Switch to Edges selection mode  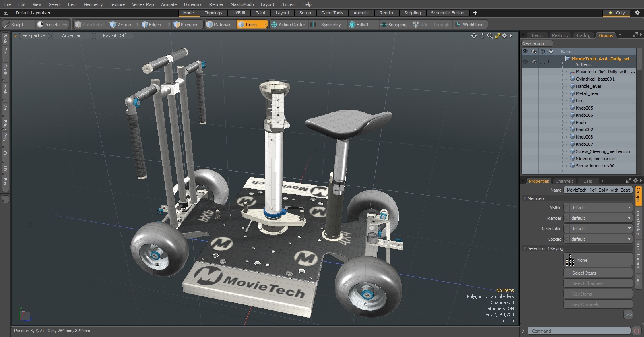[x=156, y=25]
